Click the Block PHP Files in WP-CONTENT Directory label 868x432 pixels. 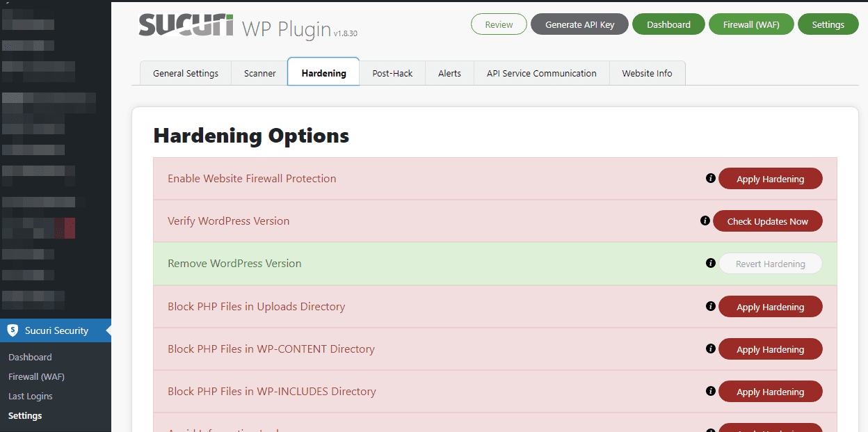(x=271, y=349)
